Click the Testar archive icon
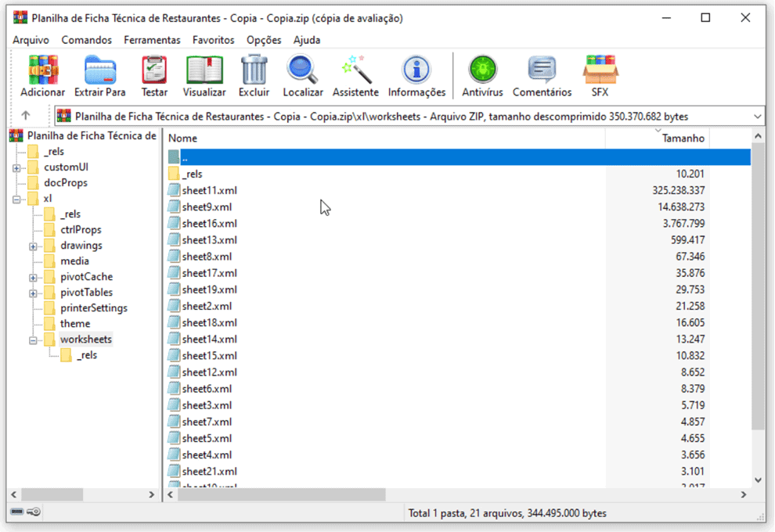Image resolution: width=775 pixels, height=532 pixels. click(x=153, y=70)
